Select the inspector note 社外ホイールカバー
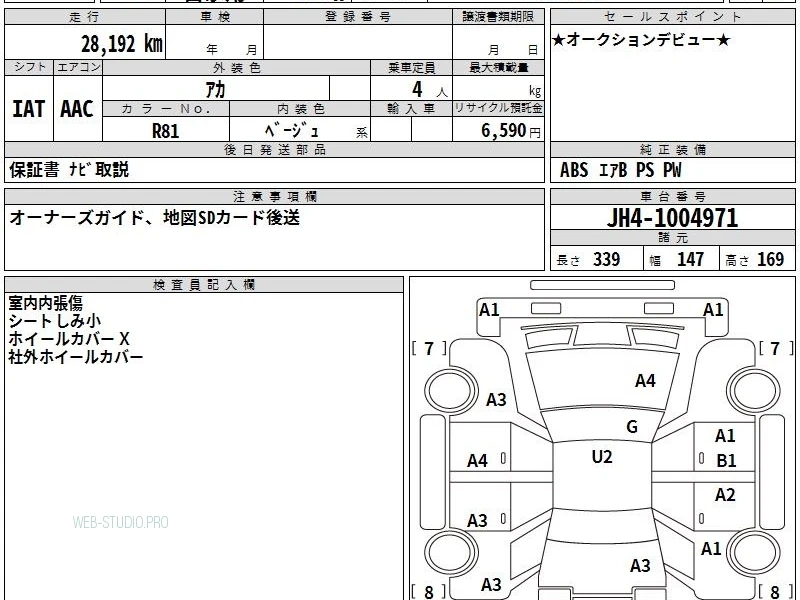 point(76,357)
